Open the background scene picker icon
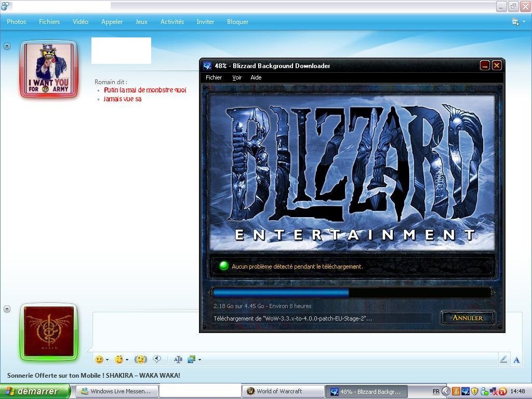 (192, 360)
